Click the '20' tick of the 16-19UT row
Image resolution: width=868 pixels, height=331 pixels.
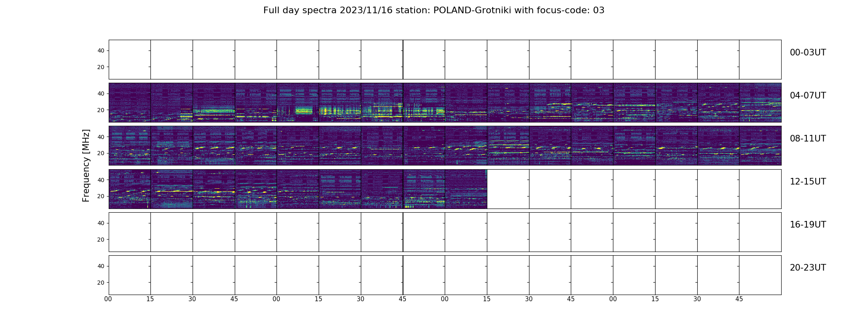coord(100,240)
